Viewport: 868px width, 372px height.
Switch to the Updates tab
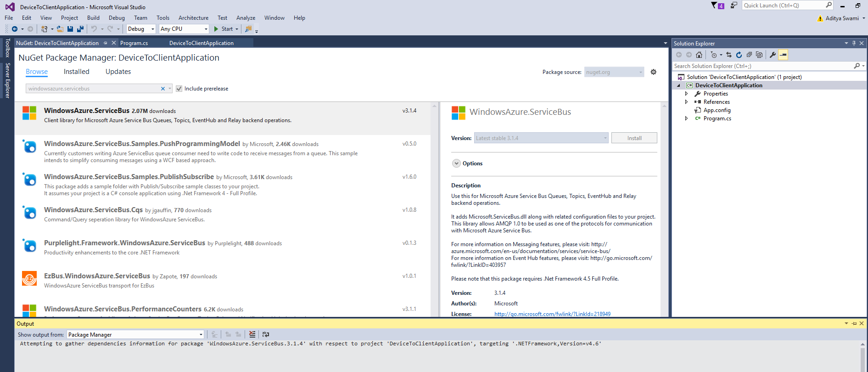point(118,72)
